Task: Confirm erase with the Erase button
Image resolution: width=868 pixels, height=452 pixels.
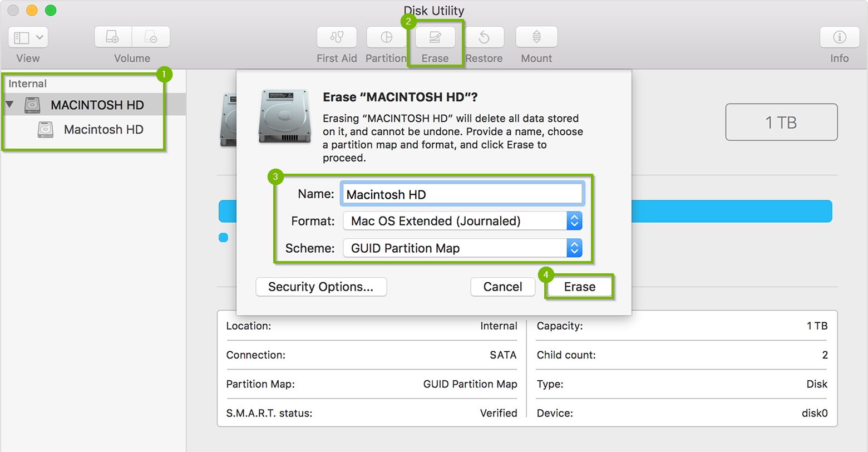Action: pos(579,287)
